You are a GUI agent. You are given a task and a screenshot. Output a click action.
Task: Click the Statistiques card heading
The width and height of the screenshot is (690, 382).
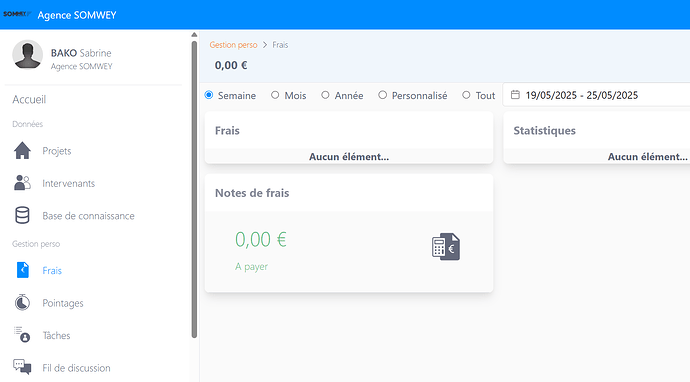[544, 130]
